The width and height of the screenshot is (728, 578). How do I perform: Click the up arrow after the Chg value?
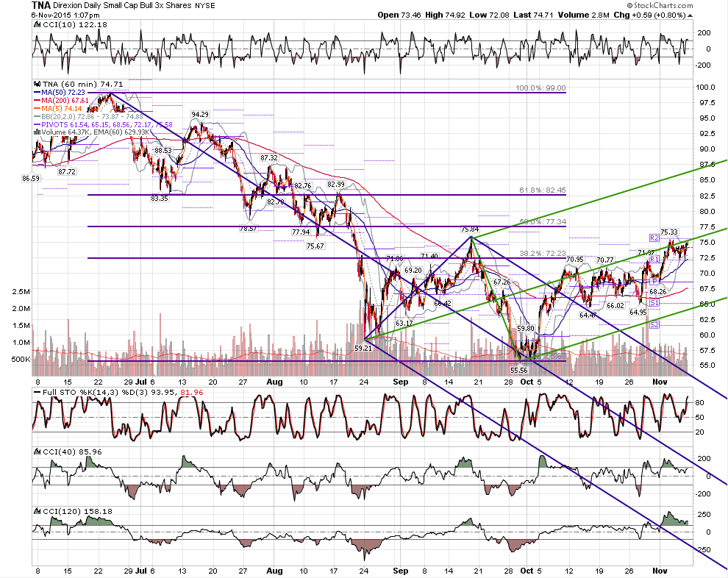690,15
